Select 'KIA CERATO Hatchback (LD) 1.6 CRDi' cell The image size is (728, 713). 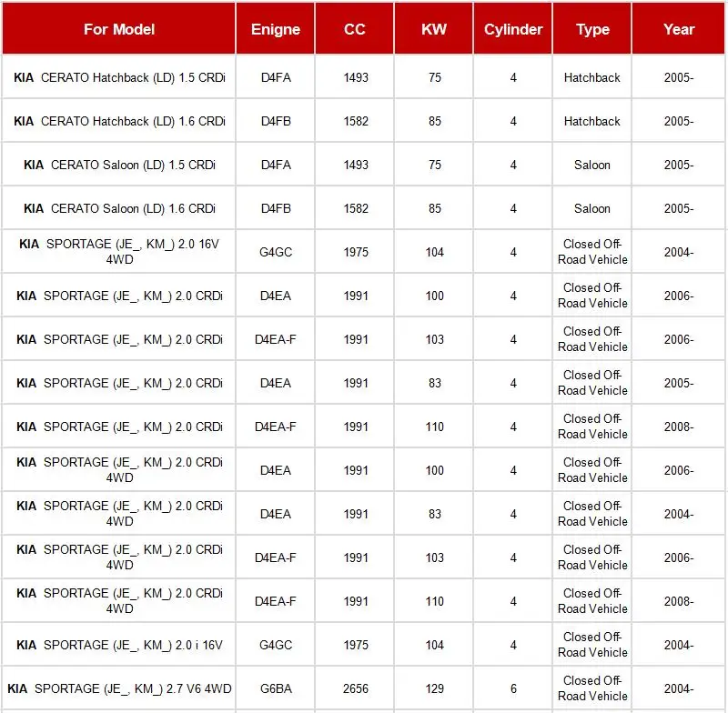pyautogui.click(x=119, y=121)
